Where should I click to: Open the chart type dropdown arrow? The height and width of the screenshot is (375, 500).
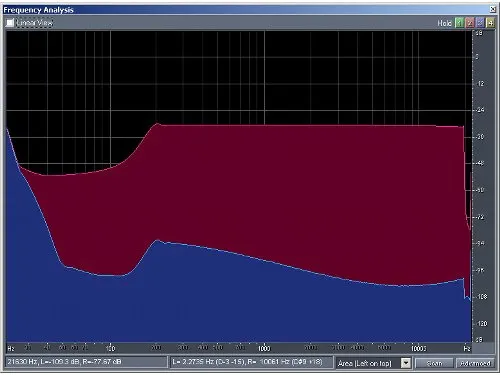406,363
